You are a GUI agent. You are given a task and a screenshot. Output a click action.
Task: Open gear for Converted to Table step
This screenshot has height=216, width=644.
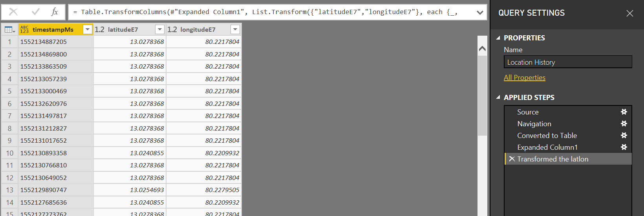[x=624, y=135]
